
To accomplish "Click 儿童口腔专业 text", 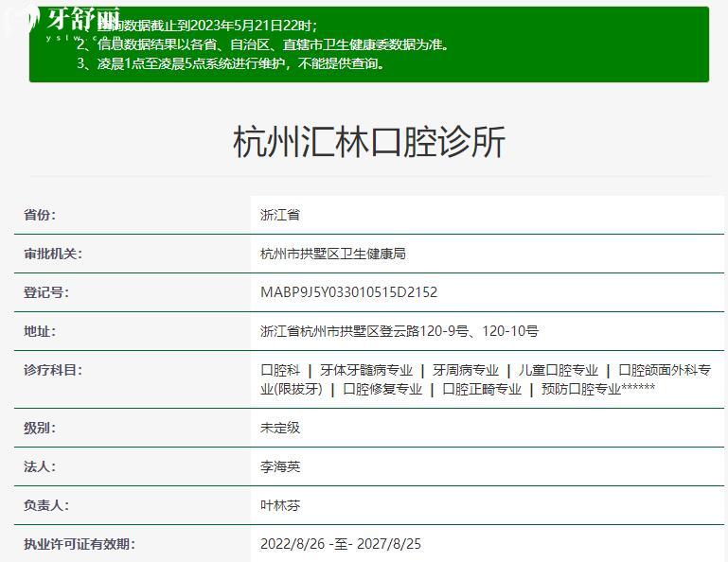I will 559,370.
